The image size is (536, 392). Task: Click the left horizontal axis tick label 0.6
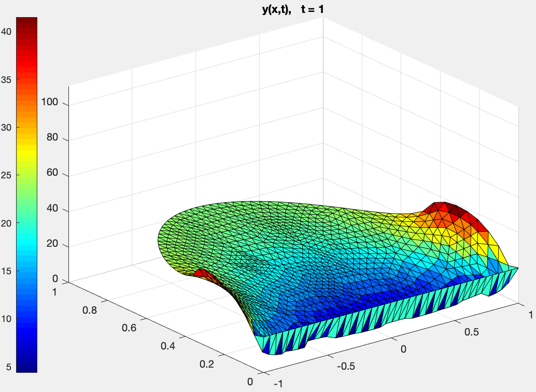pyautogui.click(x=129, y=328)
